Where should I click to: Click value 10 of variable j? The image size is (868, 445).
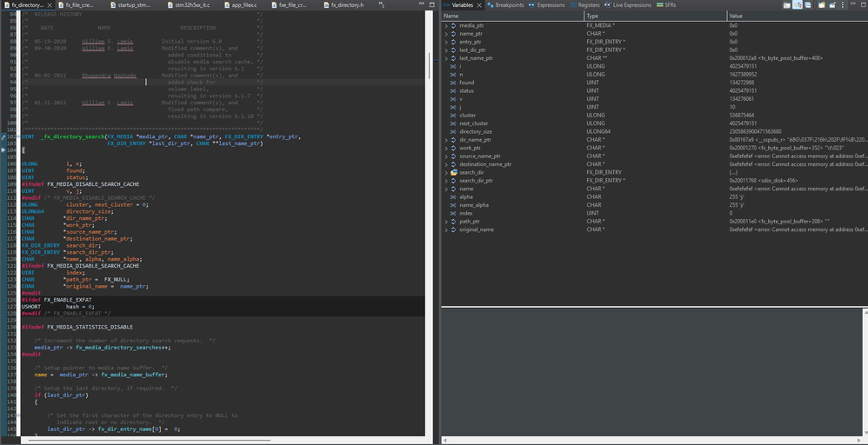coord(732,107)
